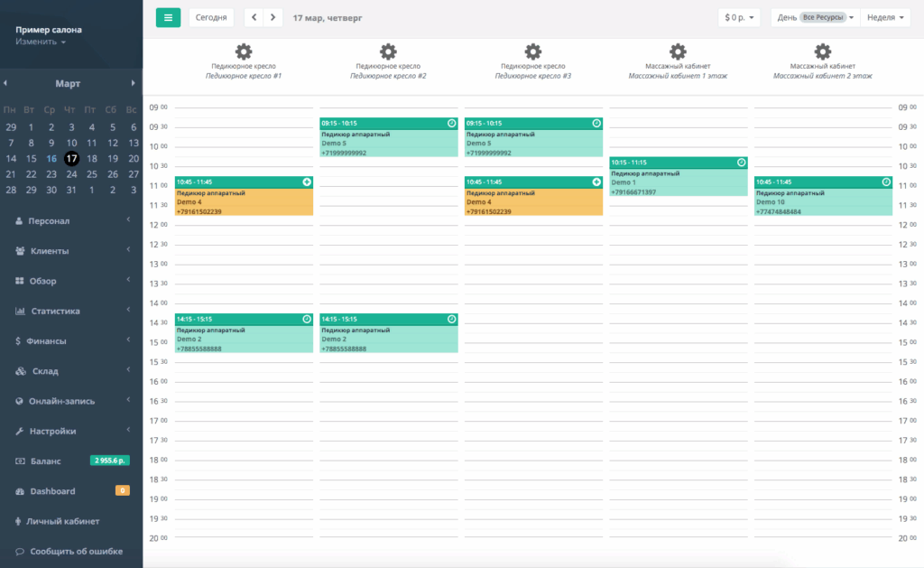Screen dimensions: 924x568
Task: Open the Склад sidebar menu item
Action: click(71, 371)
